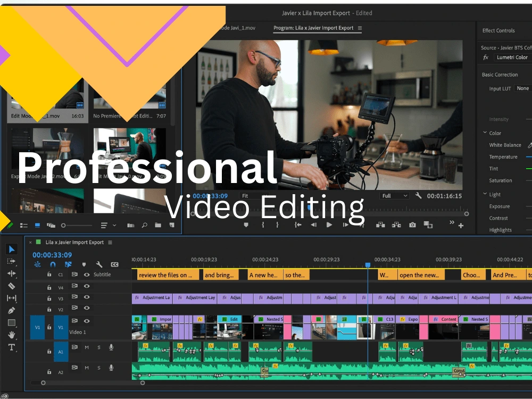Select the Razor tool

[12, 286]
